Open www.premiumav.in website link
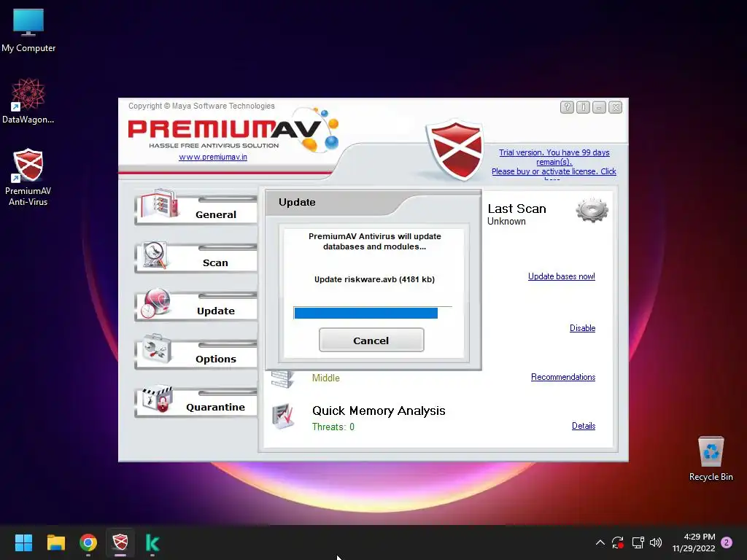The width and height of the screenshot is (747, 560). pyautogui.click(x=213, y=157)
